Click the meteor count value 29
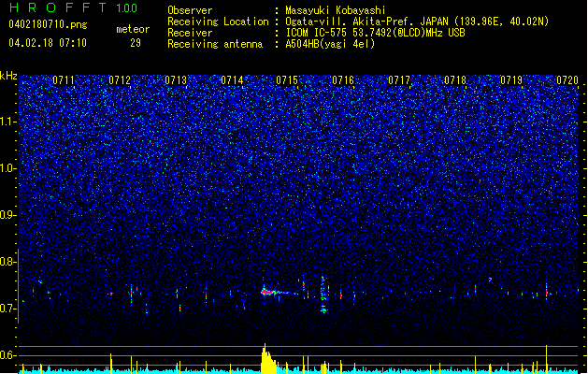 click(136, 43)
